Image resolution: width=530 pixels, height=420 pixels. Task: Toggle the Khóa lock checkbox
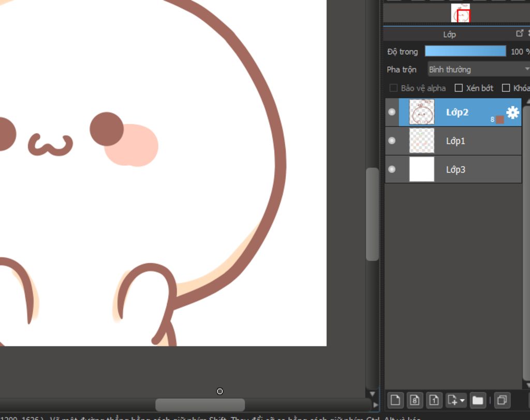506,88
